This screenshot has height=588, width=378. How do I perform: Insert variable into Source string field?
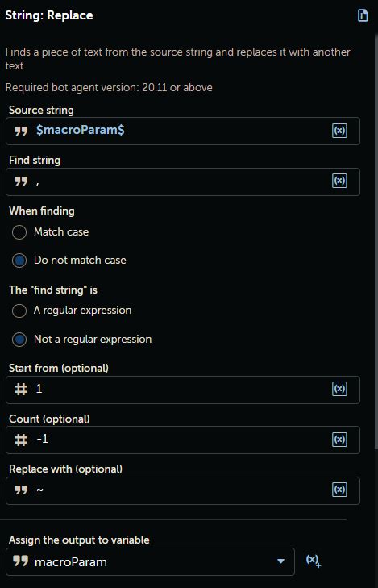339,131
